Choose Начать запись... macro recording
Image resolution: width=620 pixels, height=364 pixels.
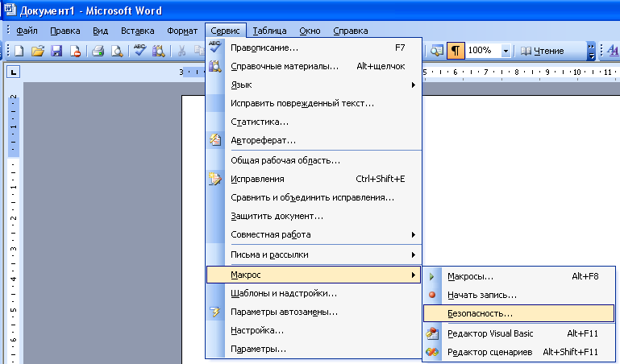[519, 295]
